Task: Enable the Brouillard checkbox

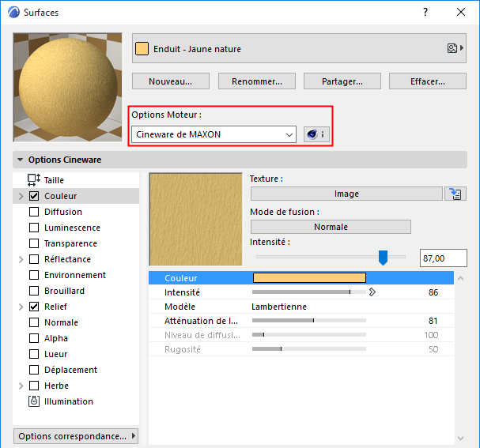Action: tap(34, 291)
